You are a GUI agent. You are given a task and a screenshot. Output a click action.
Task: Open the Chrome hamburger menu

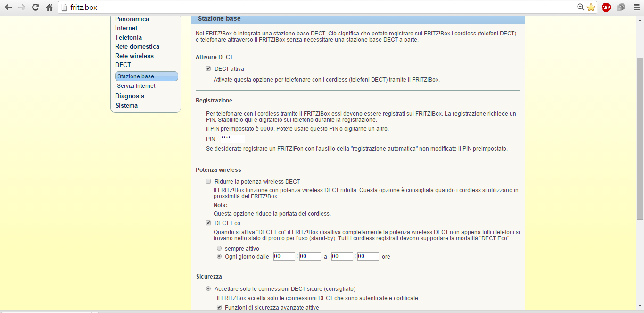(635, 8)
